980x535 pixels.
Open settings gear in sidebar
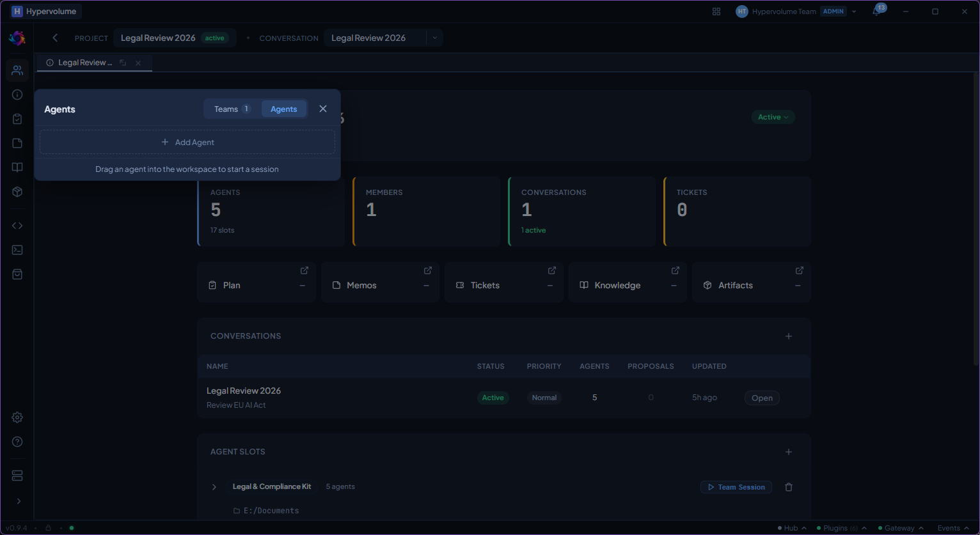[x=17, y=417]
